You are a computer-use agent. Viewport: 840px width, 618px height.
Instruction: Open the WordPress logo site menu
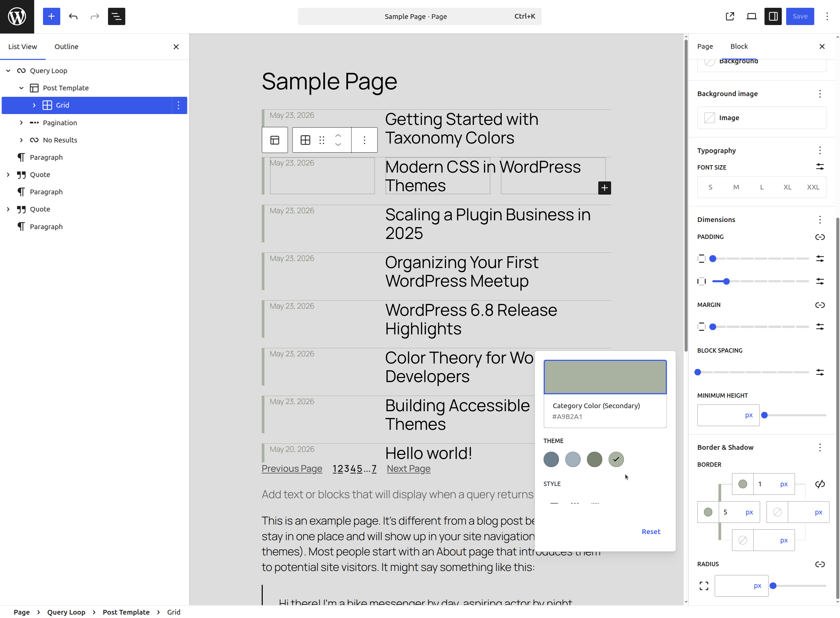[x=17, y=17]
